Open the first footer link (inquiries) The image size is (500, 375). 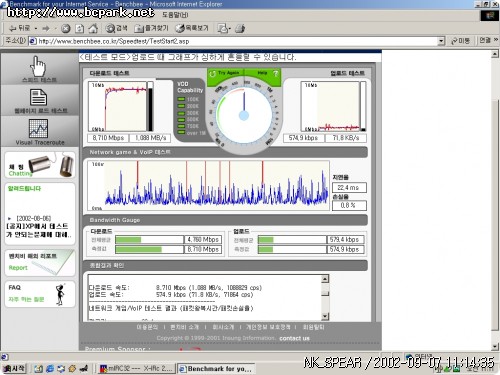[x=147, y=327]
